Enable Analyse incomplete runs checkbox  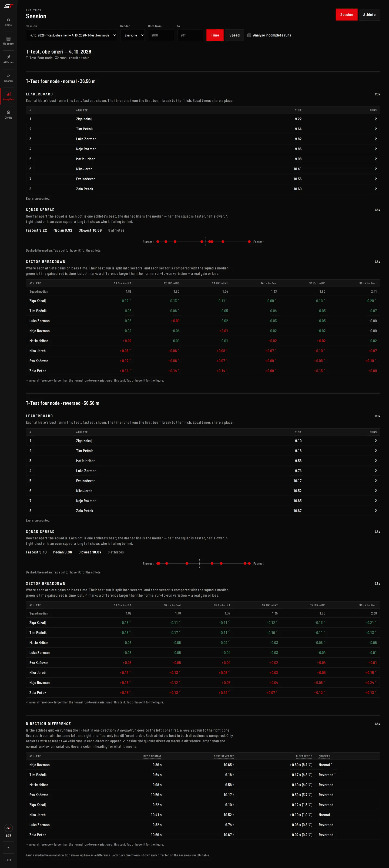(x=249, y=35)
